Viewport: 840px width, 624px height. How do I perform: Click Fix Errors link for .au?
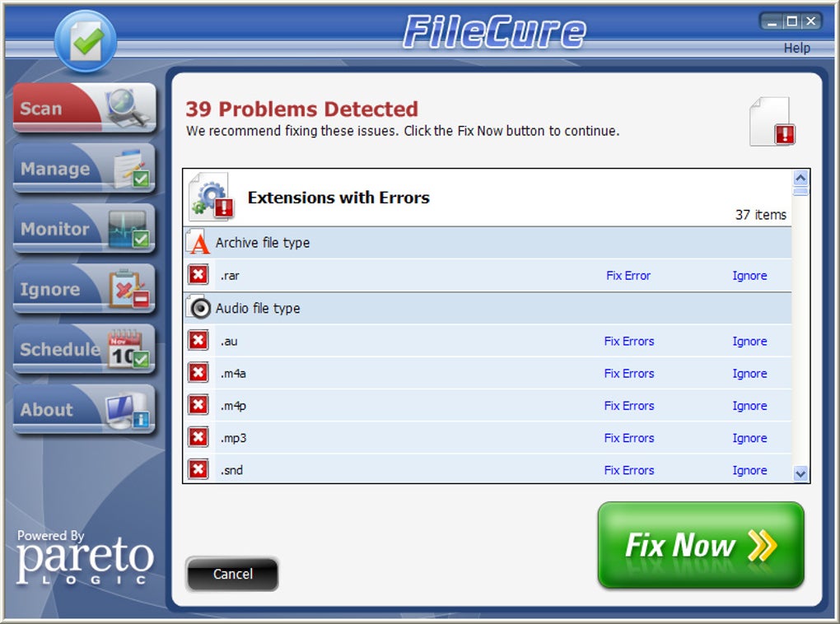click(x=629, y=341)
